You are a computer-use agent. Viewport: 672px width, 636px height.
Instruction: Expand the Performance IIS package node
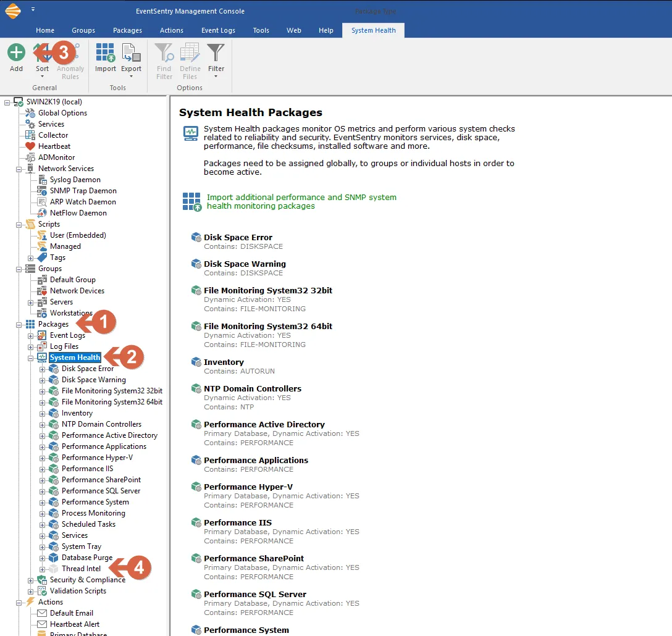click(x=42, y=469)
